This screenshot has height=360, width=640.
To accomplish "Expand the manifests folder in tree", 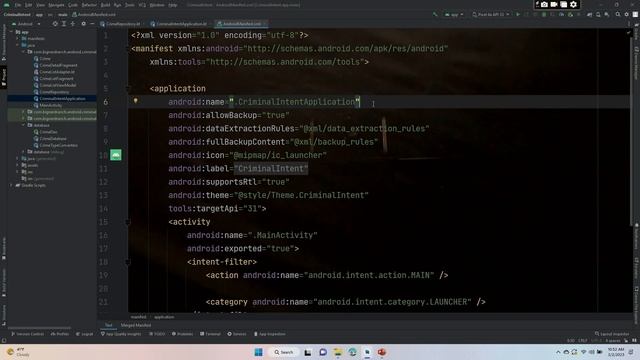I will [x=18, y=38].
